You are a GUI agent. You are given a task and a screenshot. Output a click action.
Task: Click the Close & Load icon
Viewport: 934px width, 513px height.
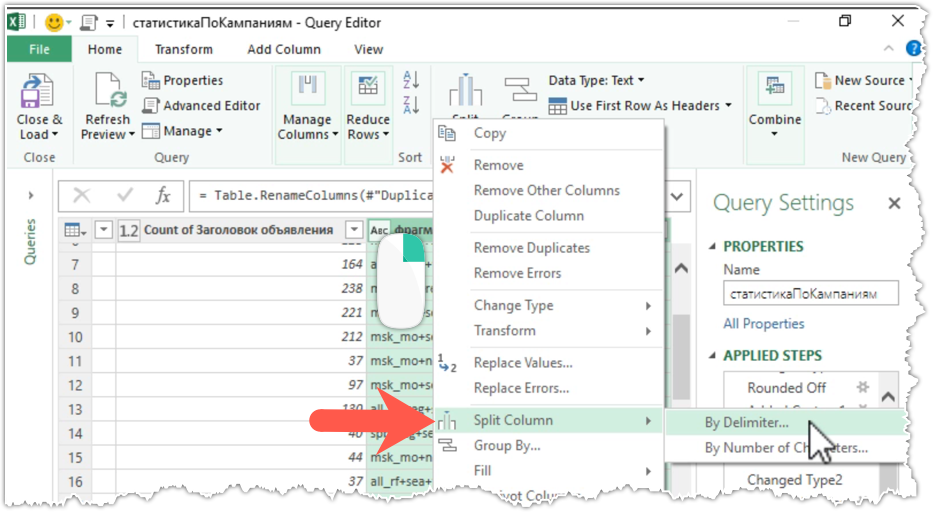[x=38, y=91]
